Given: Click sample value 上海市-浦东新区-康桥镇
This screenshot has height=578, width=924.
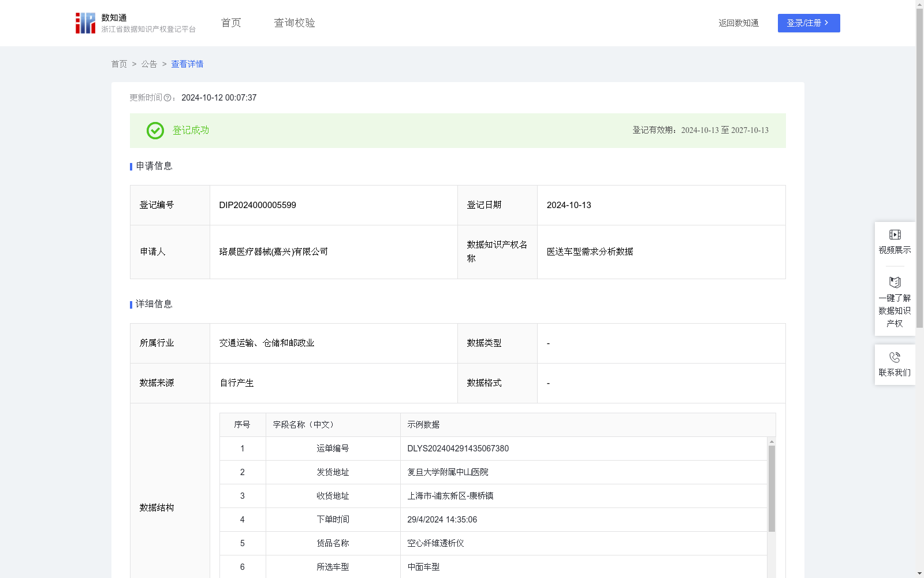Looking at the screenshot, I should (450, 496).
